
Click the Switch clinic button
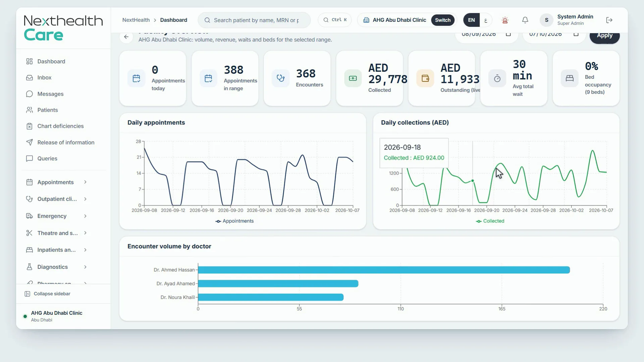pos(442,20)
